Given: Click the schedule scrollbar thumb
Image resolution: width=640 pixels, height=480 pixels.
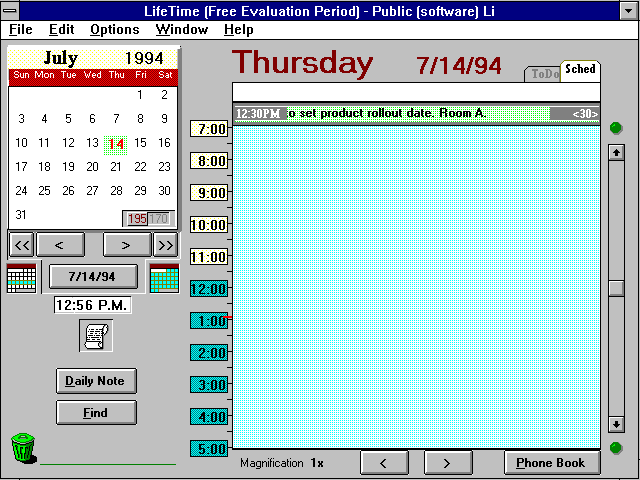Looking at the screenshot, I should [616, 288].
